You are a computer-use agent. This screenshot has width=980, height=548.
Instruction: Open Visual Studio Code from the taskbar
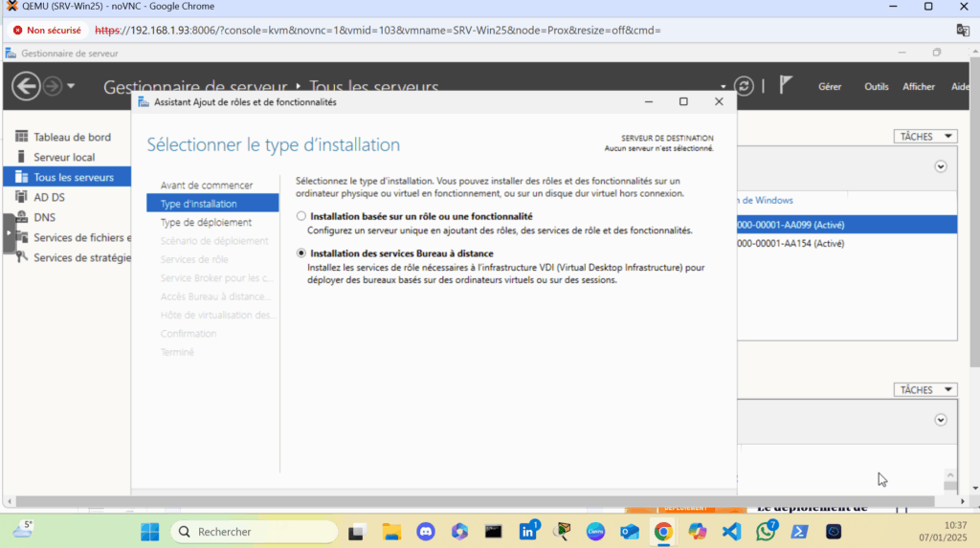click(x=731, y=532)
